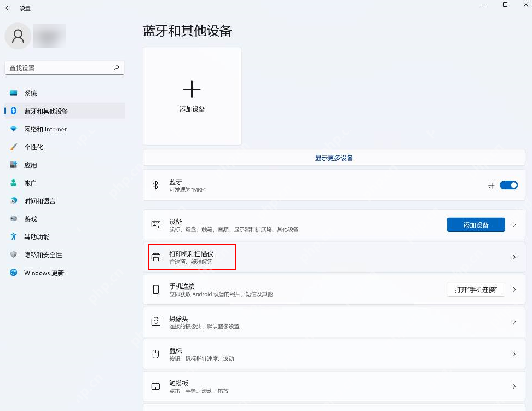
Task: Open the user profile avatar
Action: tap(18, 36)
